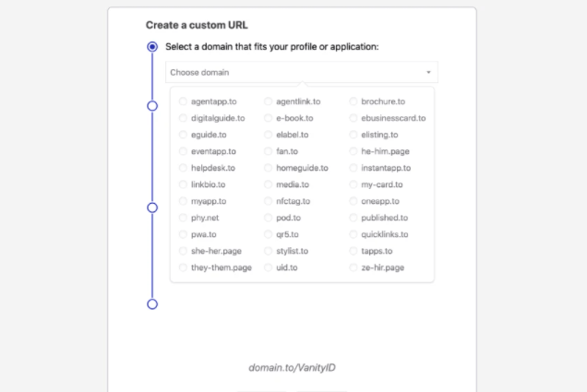
Task: Click the domain.to/VanityID preview text
Action: click(x=292, y=368)
